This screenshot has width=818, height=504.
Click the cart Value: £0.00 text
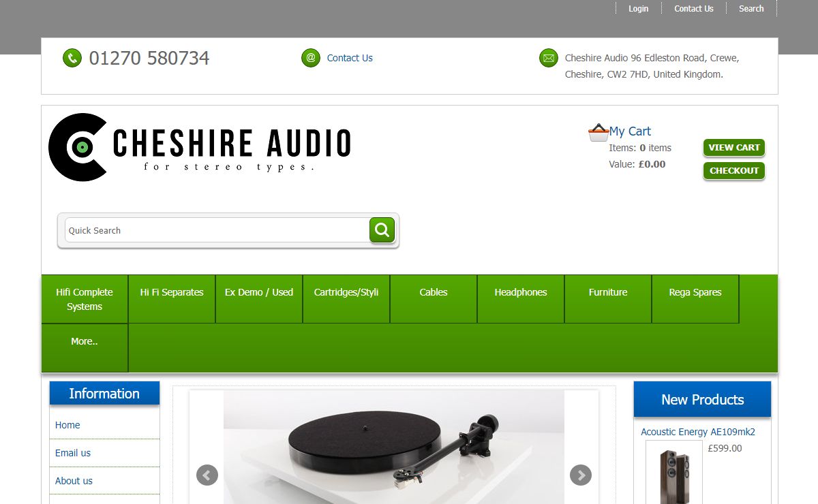tap(637, 164)
